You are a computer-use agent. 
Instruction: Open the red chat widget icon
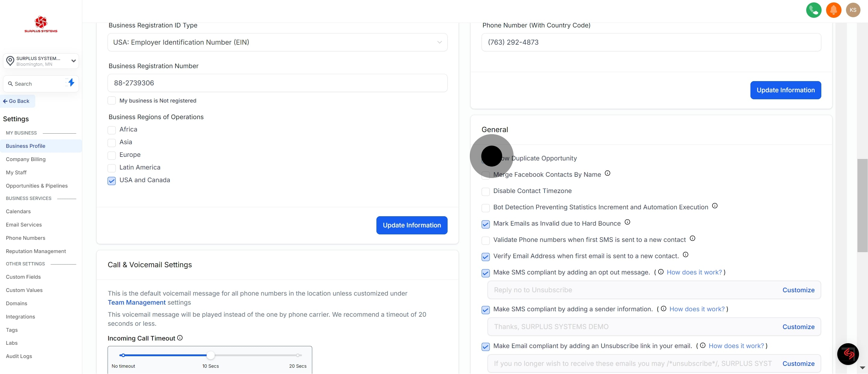tap(848, 354)
